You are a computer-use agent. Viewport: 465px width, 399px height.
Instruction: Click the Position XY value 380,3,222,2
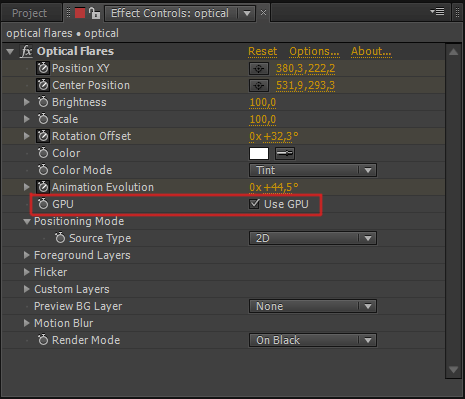tap(305, 69)
